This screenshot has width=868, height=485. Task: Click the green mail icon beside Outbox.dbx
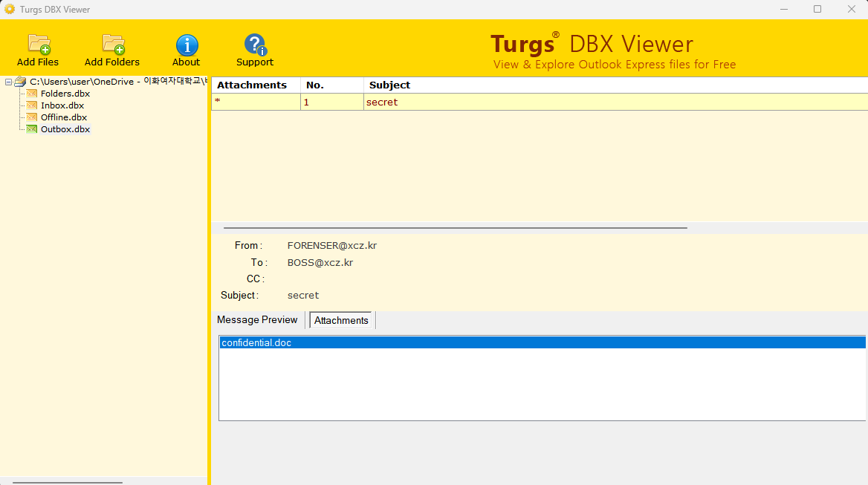(31, 128)
